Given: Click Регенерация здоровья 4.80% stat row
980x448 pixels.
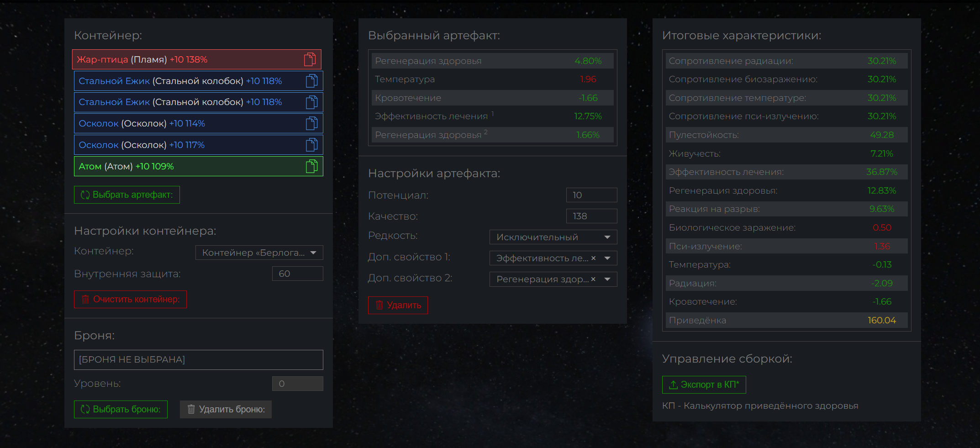Looking at the screenshot, I should coord(493,61).
